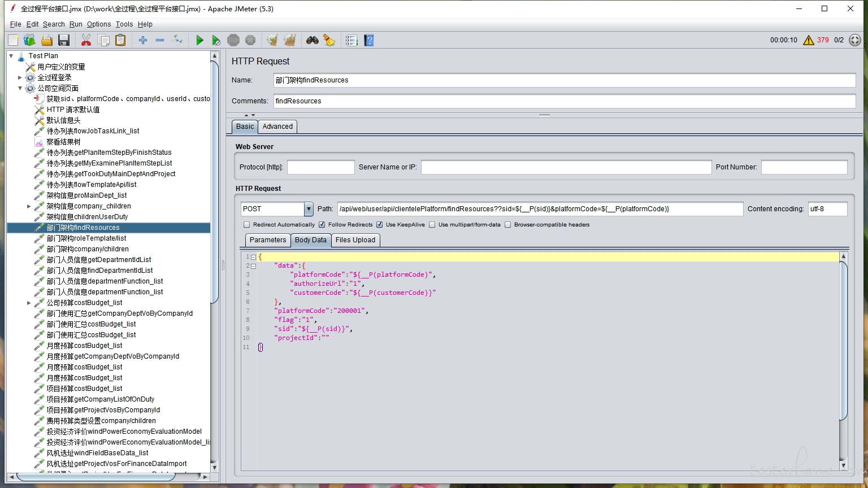Expand the 架构信息company_children node
This screenshot has height=488, width=868.
tap(29, 206)
